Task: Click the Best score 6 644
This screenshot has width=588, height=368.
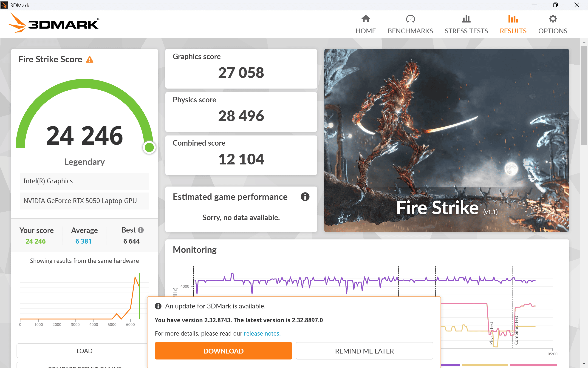Action: (131, 241)
